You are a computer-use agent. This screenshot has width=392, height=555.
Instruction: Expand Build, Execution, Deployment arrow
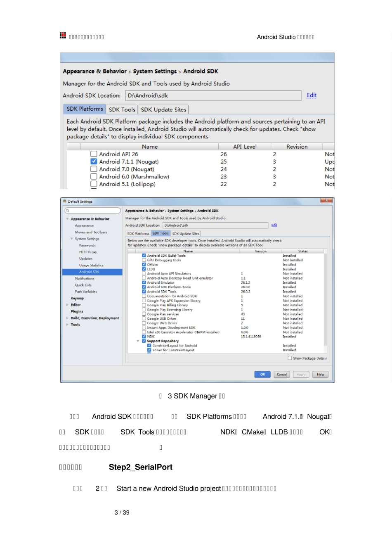pos(67,318)
